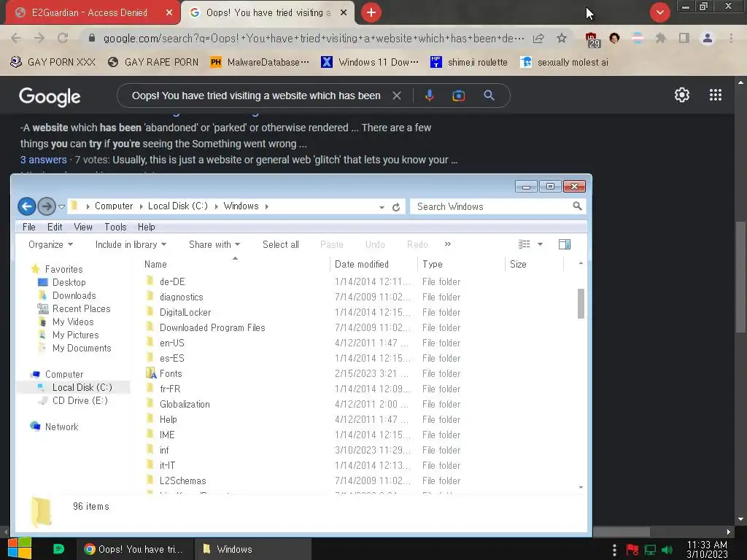Open the Google apps grid
This screenshot has height=560, width=747.
[716, 95]
